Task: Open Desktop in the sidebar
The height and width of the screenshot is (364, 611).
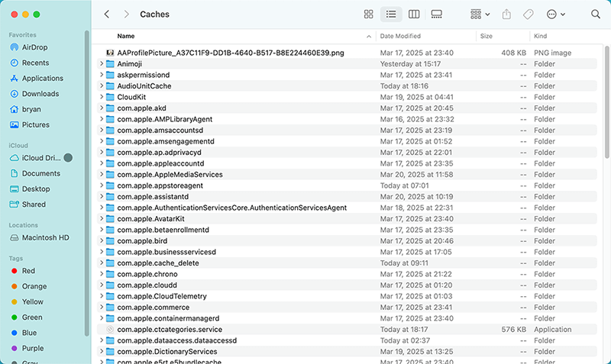Action: [36, 188]
